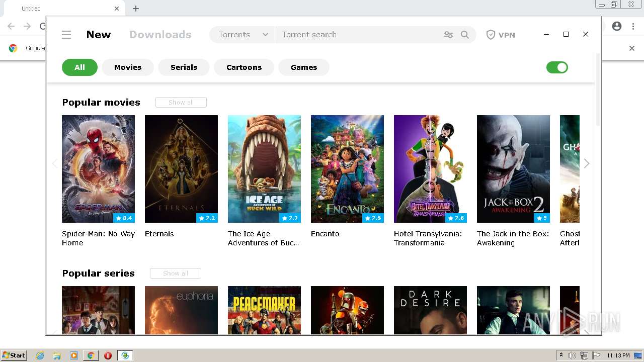Show all popular movies
The height and width of the screenshot is (362, 644).
181,103
